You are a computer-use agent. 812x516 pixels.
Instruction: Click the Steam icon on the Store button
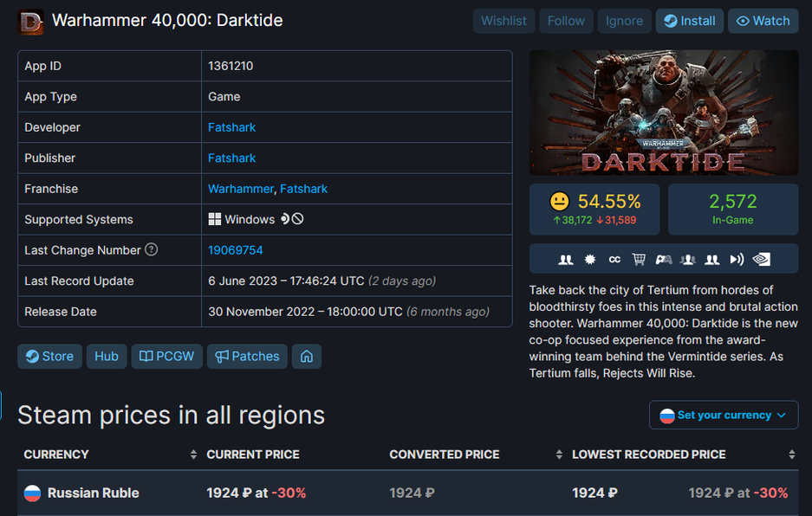[32, 357]
